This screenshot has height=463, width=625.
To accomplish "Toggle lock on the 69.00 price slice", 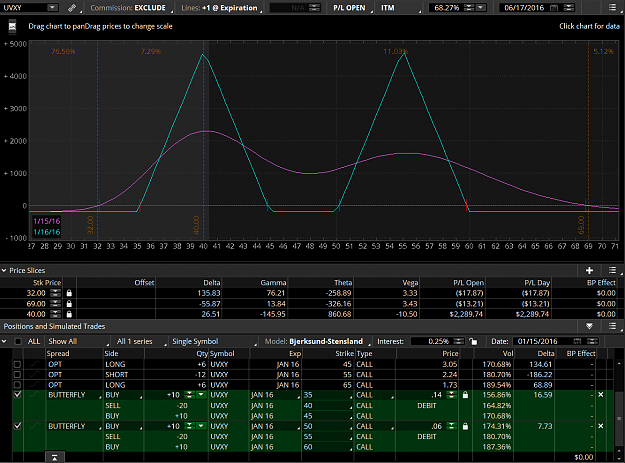I will pyautogui.click(x=69, y=304).
